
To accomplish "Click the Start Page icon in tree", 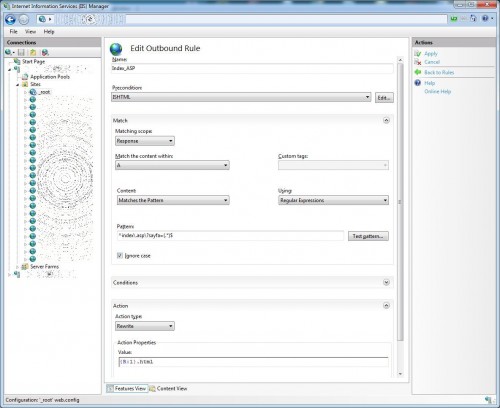I will (17, 61).
